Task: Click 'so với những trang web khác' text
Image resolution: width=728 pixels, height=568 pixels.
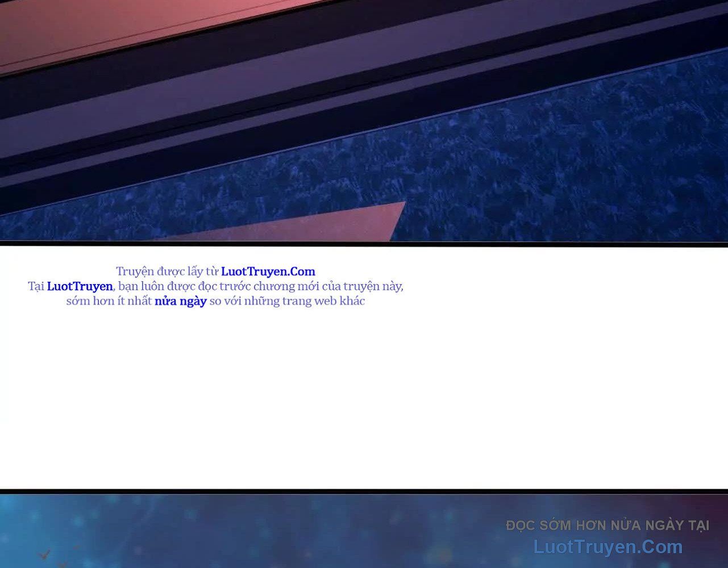Action: click(287, 301)
